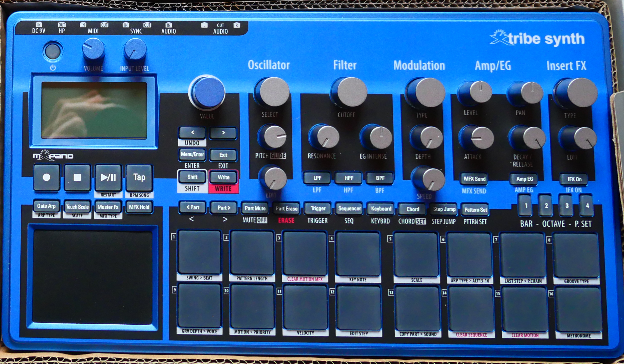The image size is (624, 364).
Task: Select the LPF filter type
Action: (317, 178)
